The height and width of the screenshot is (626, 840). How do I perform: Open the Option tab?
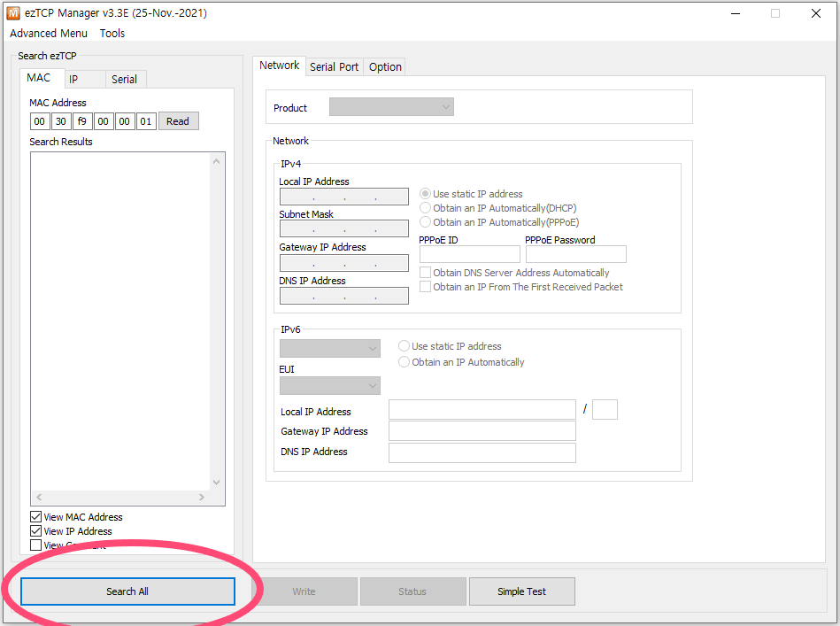pyautogui.click(x=385, y=67)
